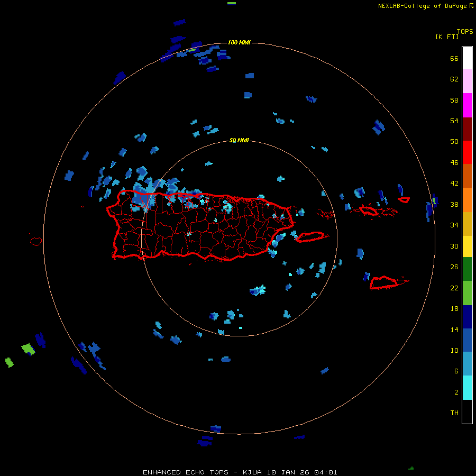Click the legend value 30
Viewport: 476px width, 476px height.
[454, 246]
